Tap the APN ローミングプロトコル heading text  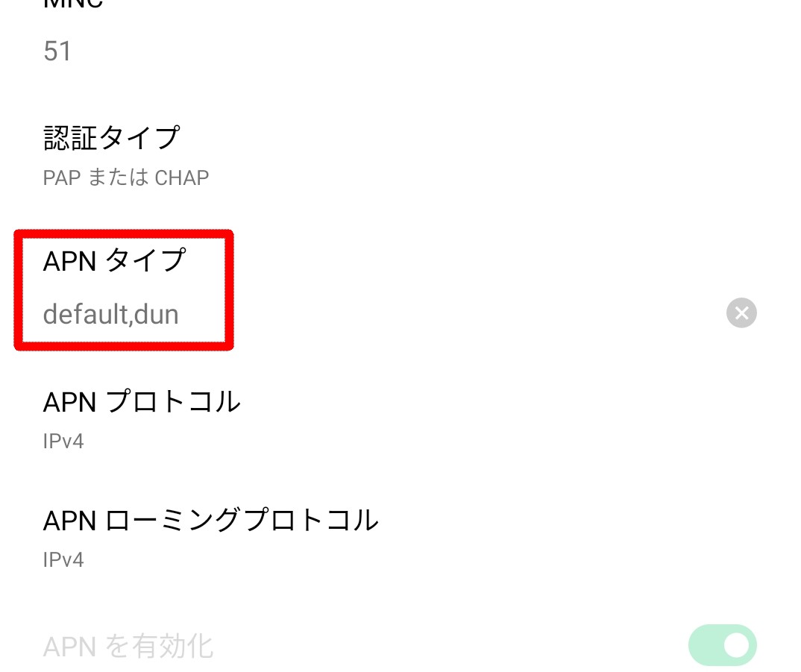click(210, 520)
